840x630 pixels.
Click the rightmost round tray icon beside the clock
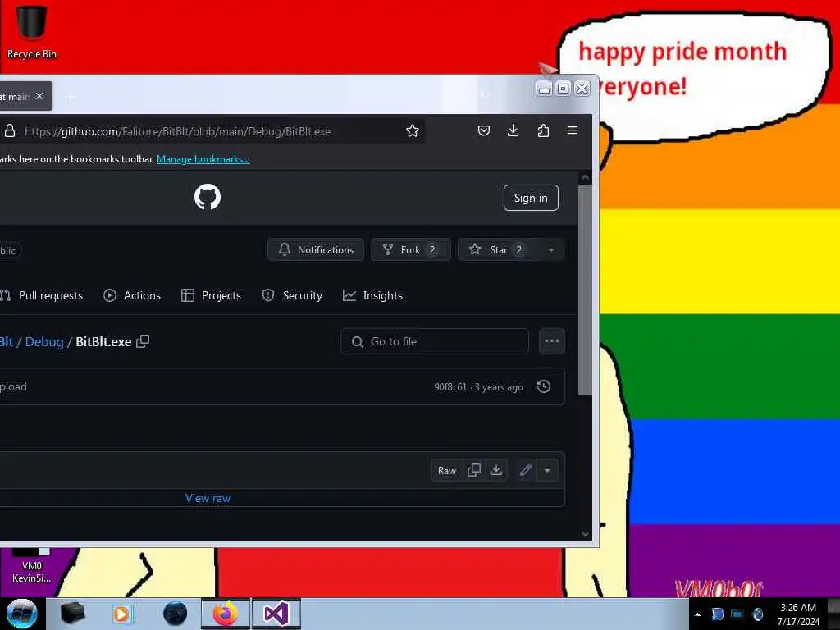[x=757, y=614]
